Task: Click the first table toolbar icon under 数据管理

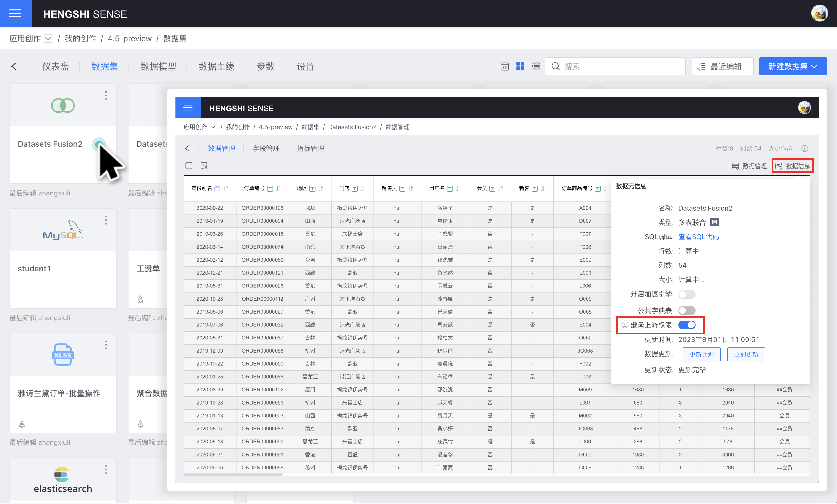Action: point(189,165)
